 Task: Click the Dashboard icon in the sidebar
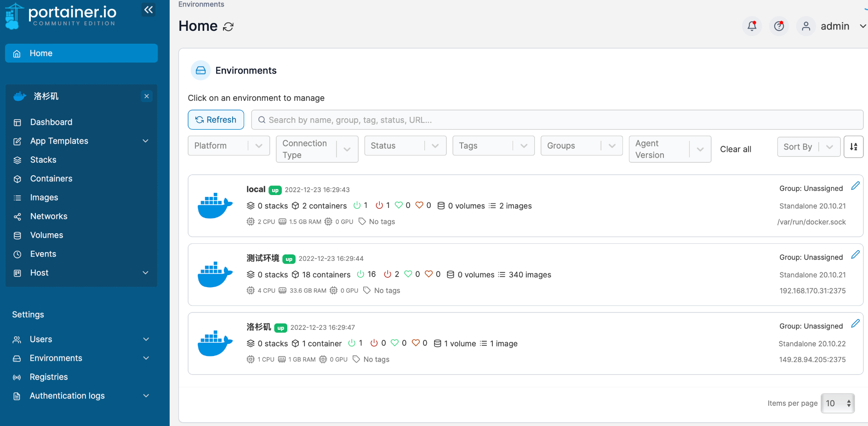tap(17, 122)
